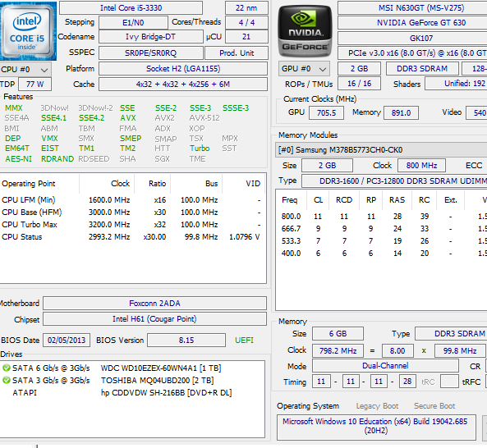Click the 6 GB memory size field
Image resolution: width=487 pixels, height=448 pixels.
(x=338, y=333)
